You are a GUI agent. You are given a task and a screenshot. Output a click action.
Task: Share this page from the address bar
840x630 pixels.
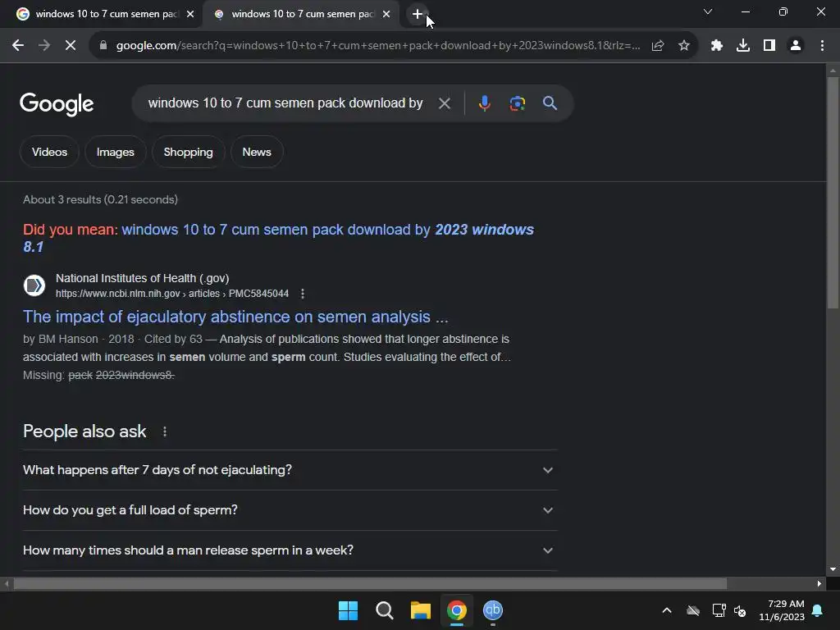click(658, 46)
